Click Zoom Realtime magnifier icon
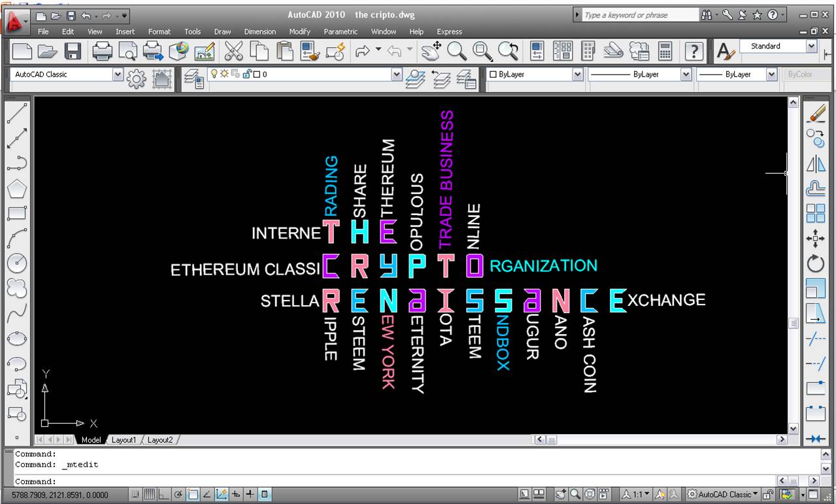This screenshot has width=836, height=504. click(457, 51)
